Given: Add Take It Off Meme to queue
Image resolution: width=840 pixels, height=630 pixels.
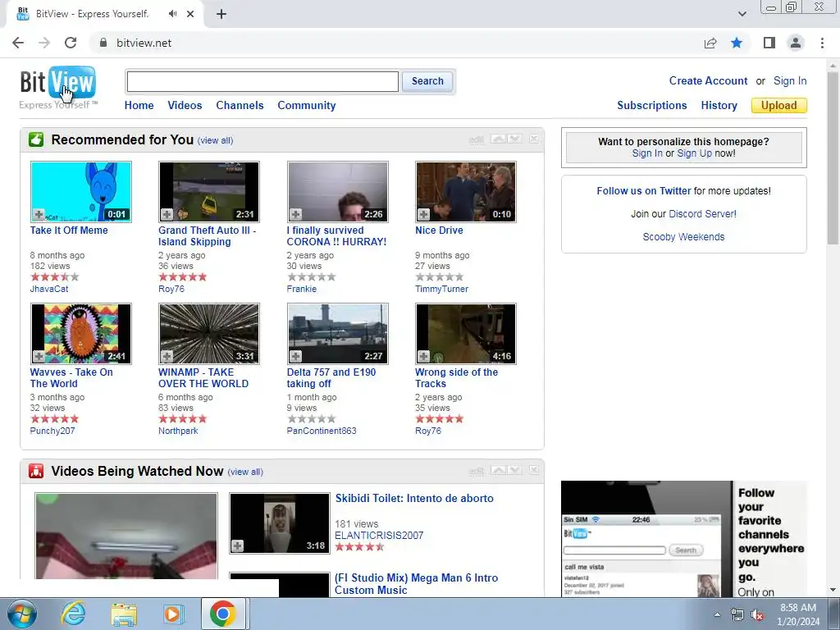Looking at the screenshot, I should (39, 215).
